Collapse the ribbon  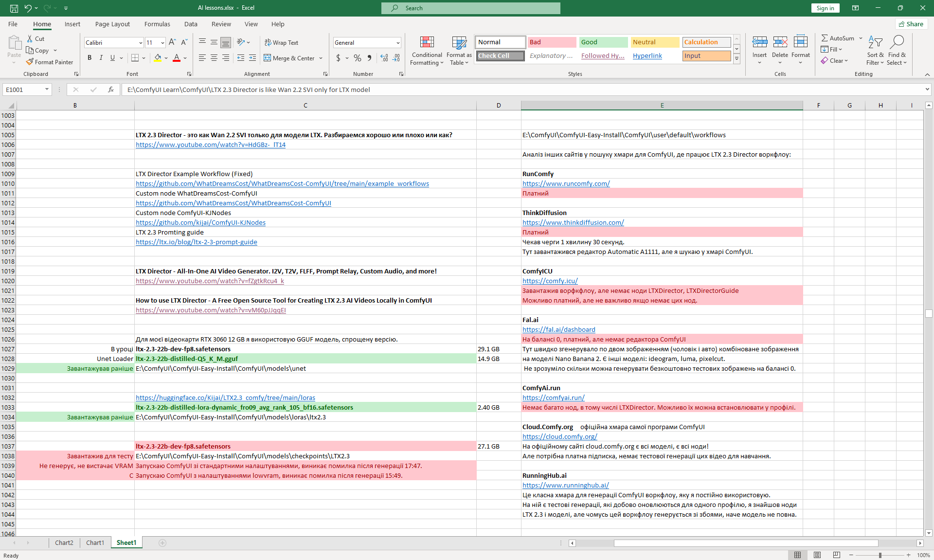[927, 74]
